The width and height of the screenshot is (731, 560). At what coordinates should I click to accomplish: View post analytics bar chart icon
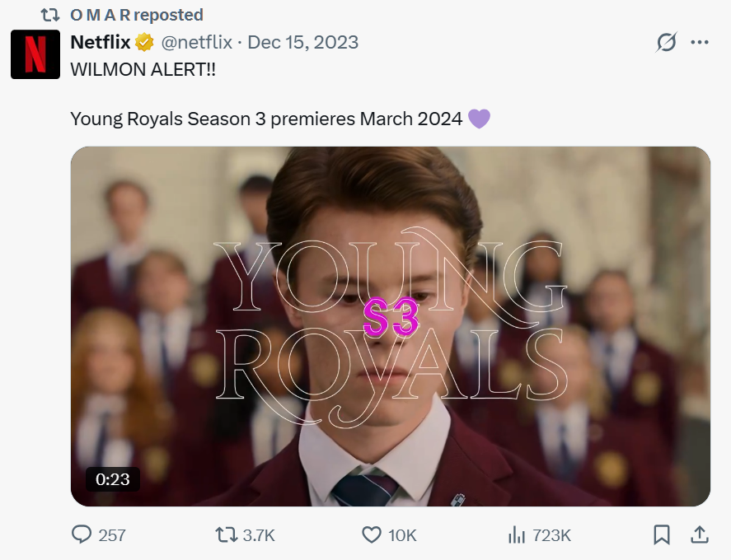point(517,535)
